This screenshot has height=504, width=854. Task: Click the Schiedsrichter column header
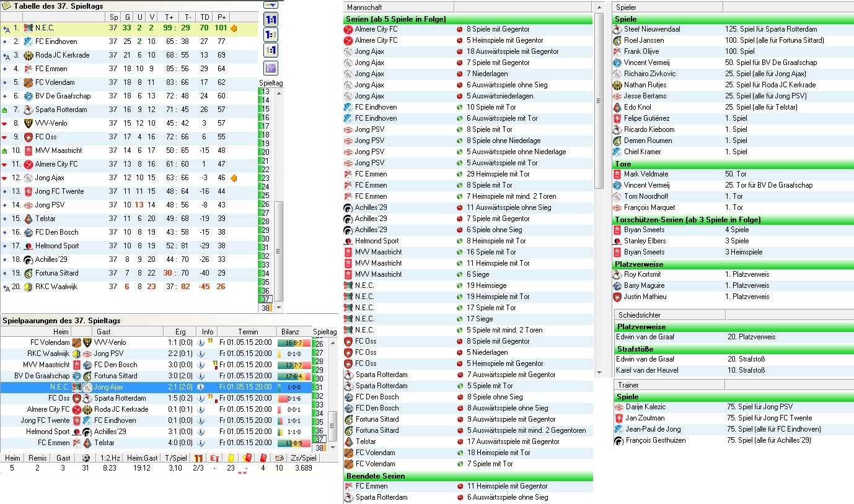(x=669, y=315)
